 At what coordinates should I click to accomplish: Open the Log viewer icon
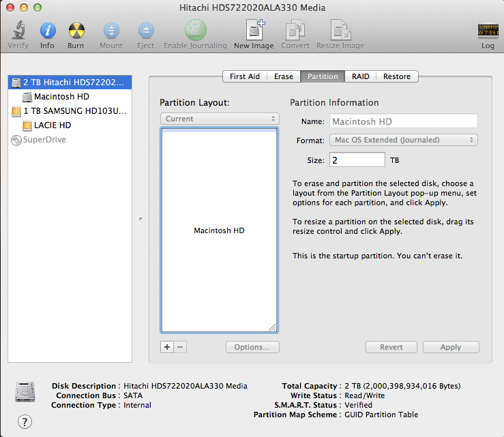[488, 31]
